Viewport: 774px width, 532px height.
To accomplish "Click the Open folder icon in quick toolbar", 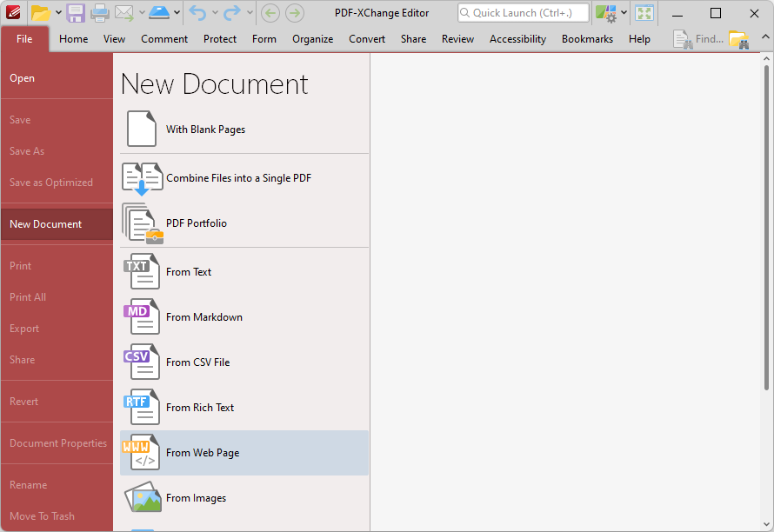I will point(41,13).
